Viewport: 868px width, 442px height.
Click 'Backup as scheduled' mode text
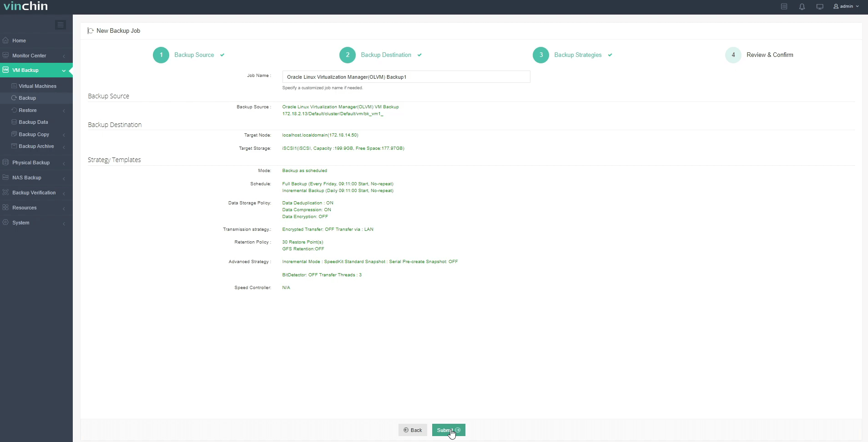pyautogui.click(x=304, y=171)
